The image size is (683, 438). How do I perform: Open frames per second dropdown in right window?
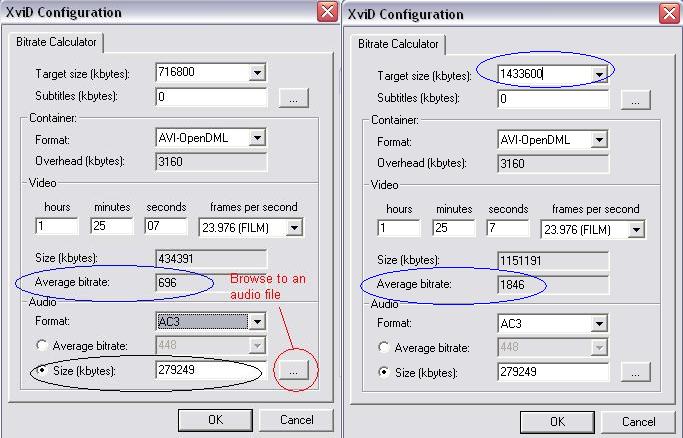click(x=636, y=229)
